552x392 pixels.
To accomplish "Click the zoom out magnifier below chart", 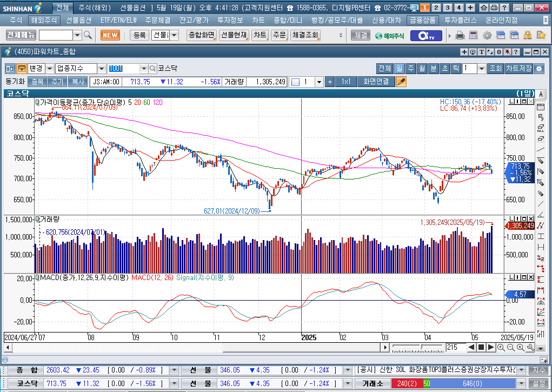I will [510, 348].
